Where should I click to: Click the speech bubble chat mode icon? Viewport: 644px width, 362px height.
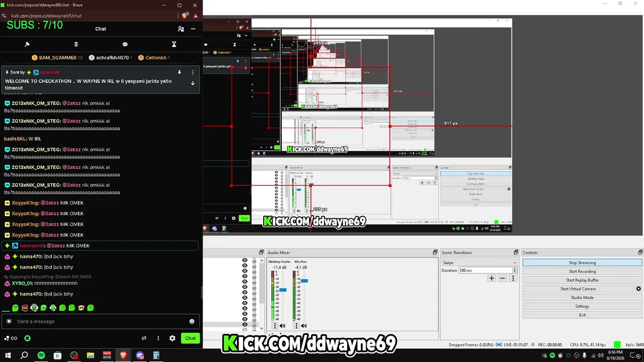(x=125, y=44)
